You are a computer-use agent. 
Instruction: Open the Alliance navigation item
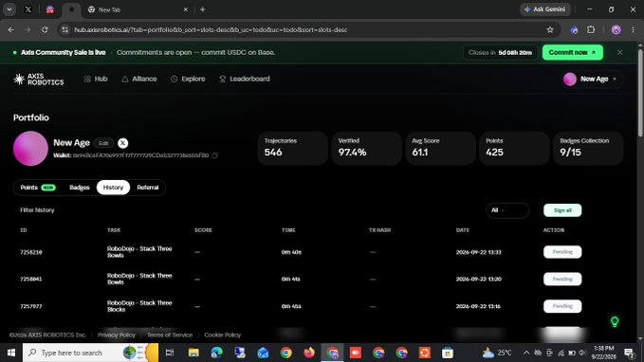pyautogui.click(x=139, y=79)
